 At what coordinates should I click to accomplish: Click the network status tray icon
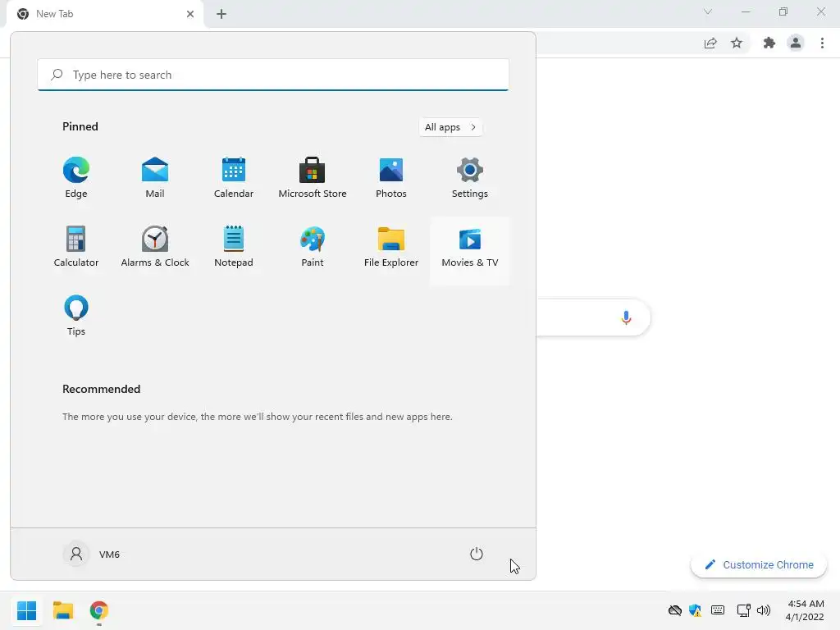tap(743, 610)
